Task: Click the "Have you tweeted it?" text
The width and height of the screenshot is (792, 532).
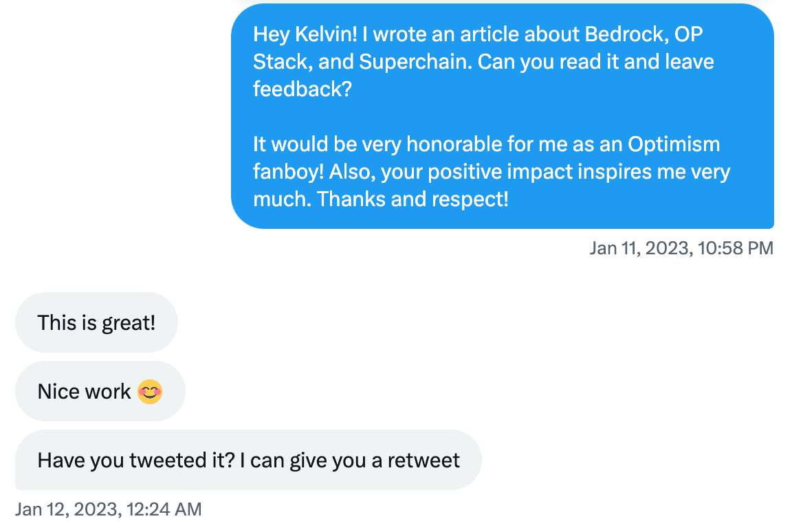Action: click(136, 460)
